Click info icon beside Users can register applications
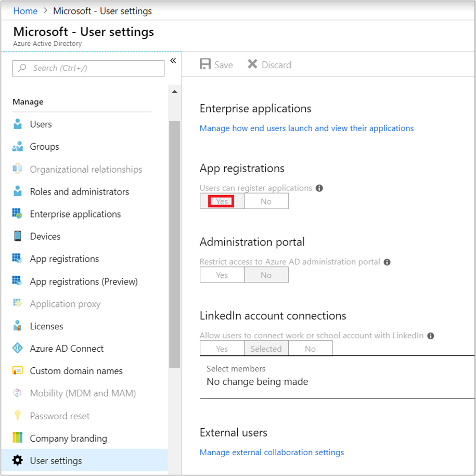This screenshot has height=476, width=476. [x=319, y=188]
